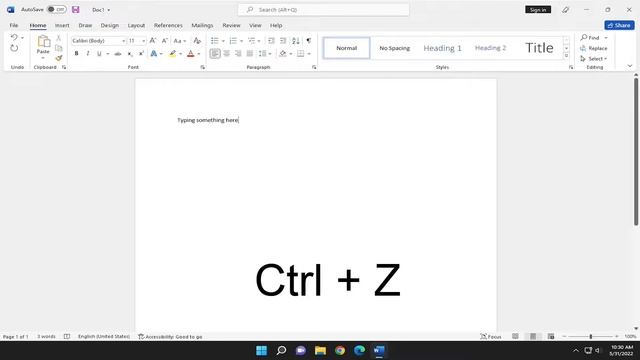Select the Format Painter brush

tap(59, 58)
